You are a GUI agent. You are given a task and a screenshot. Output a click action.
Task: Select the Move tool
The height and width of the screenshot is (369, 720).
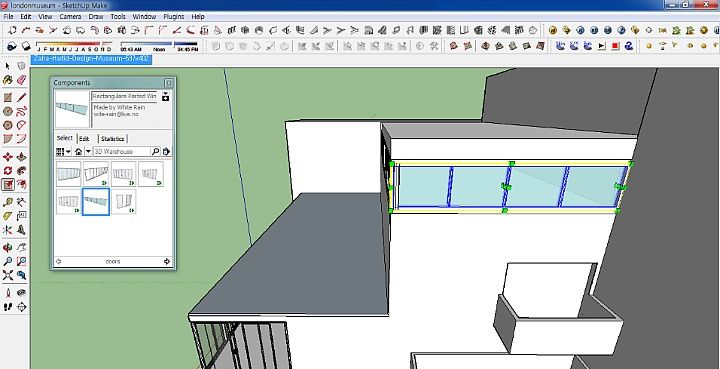[x=8, y=157]
